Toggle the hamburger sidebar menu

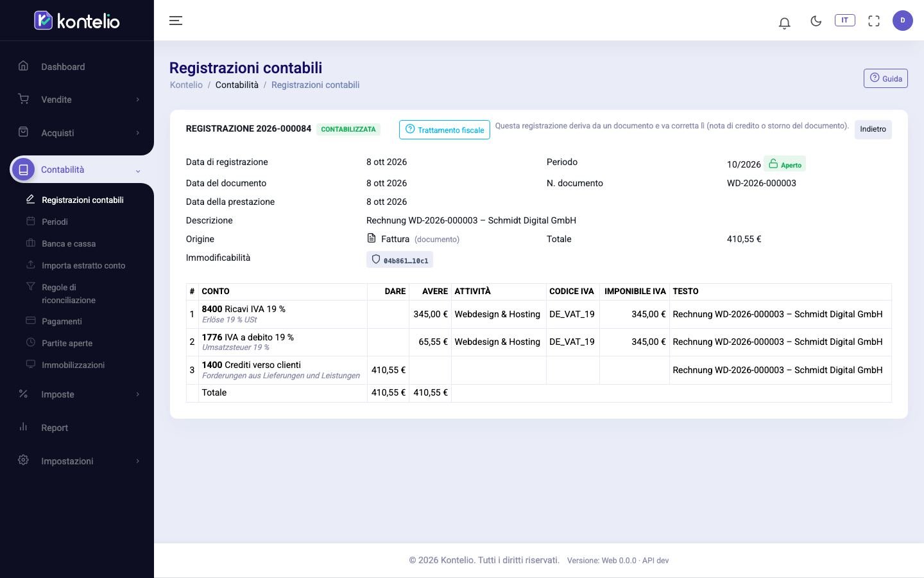pyautogui.click(x=176, y=21)
